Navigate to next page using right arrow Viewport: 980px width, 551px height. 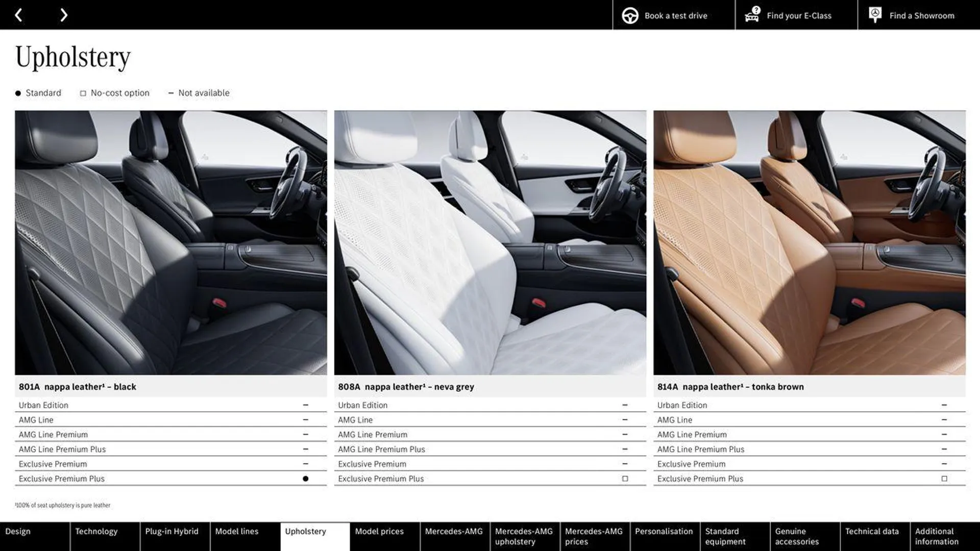click(x=63, y=14)
